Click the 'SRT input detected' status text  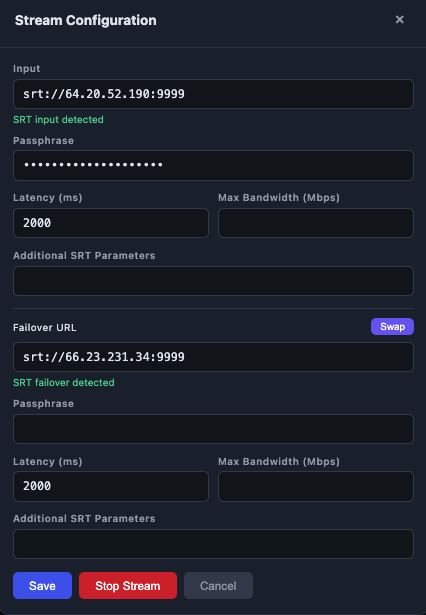click(58, 120)
